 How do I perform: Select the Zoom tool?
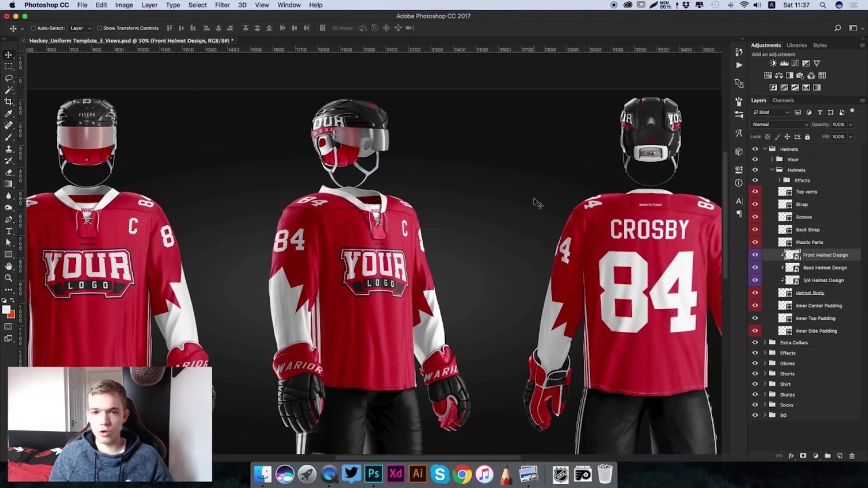[x=9, y=278]
